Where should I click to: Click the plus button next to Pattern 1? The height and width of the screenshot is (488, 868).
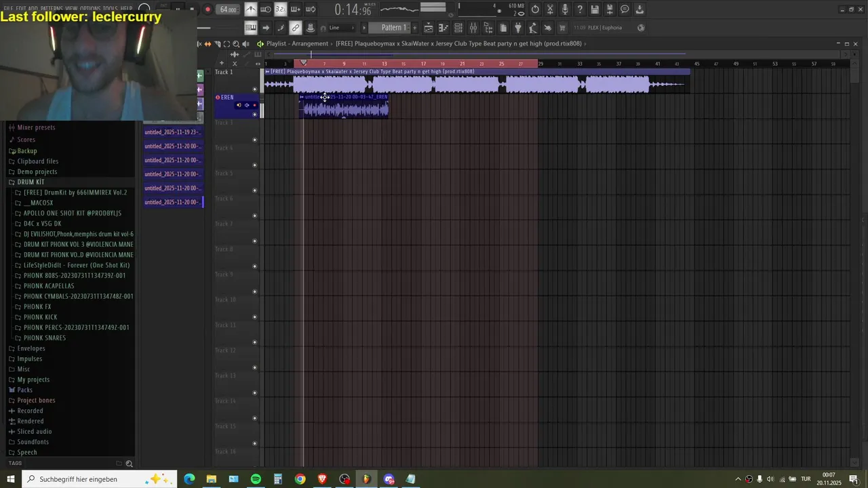(414, 28)
